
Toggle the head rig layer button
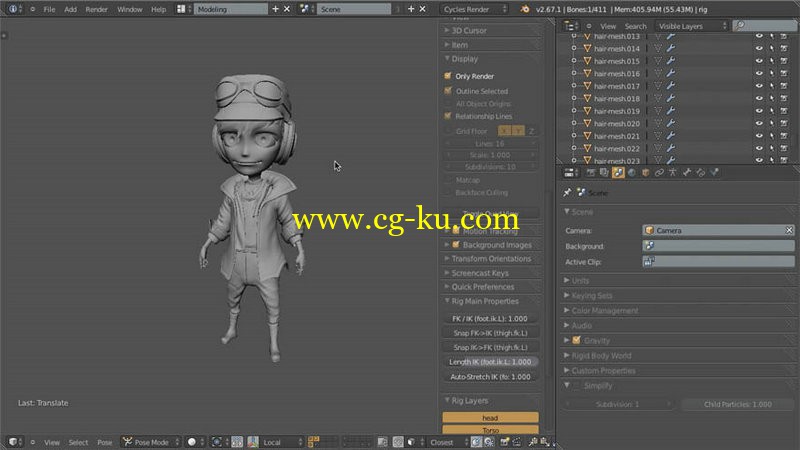click(490, 418)
